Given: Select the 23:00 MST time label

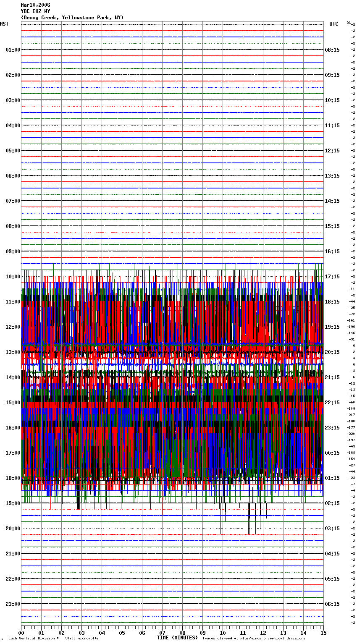Looking at the screenshot, I should [13, 604].
